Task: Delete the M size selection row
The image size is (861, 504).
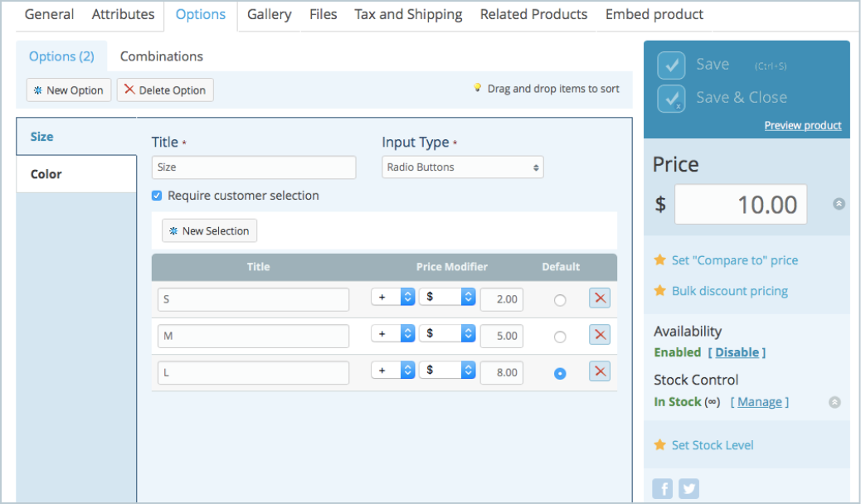Action: point(600,335)
